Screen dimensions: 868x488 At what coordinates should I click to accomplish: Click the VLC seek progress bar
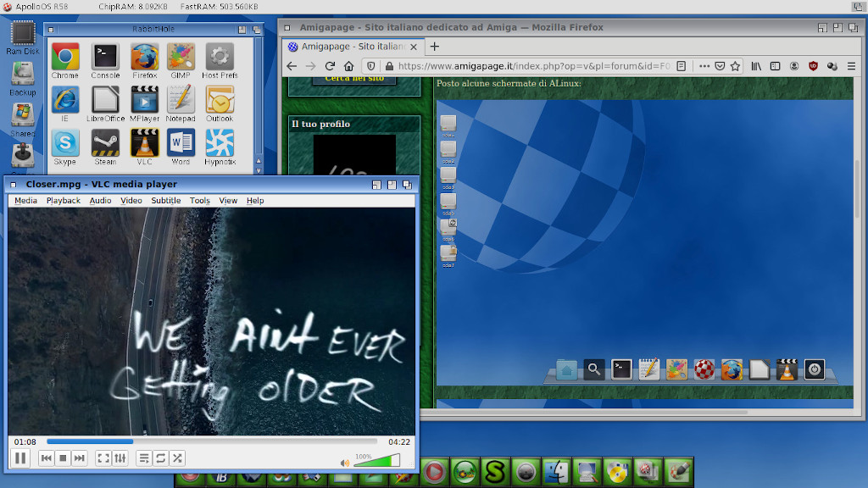coord(212,441)
